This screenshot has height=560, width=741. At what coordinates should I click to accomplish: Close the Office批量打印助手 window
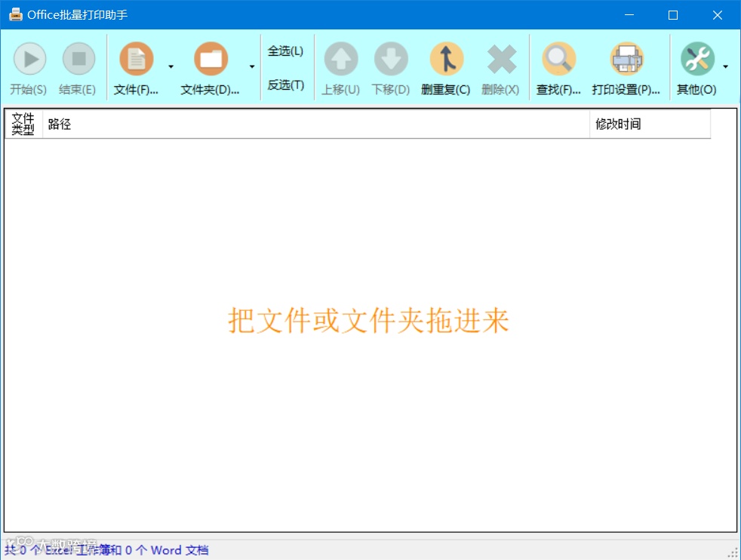tap(718, 14)
